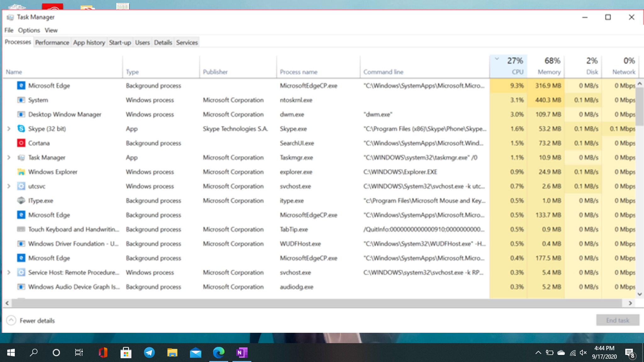Expand the utcsvc process group
Viewport: 644px width, 362px height.
9,186
